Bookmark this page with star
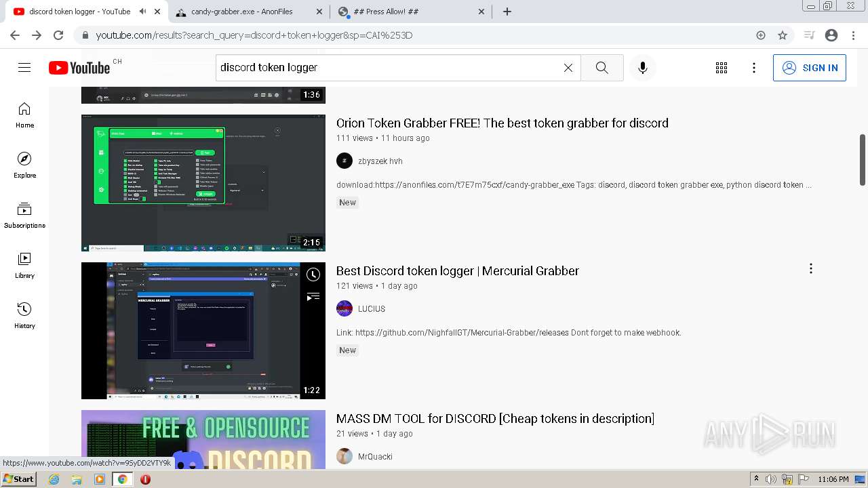The image size is (868, 488). click(783, 35)
